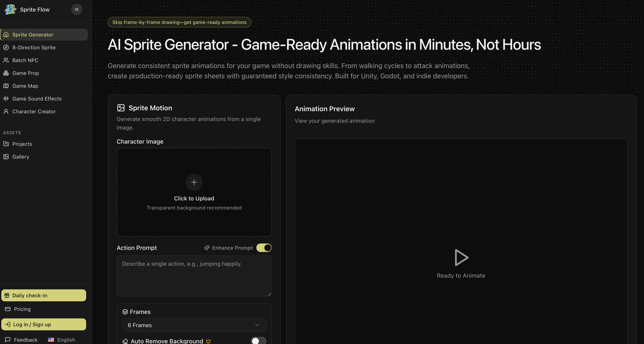Click the Sprite Flow logo icon

(10, 9)
